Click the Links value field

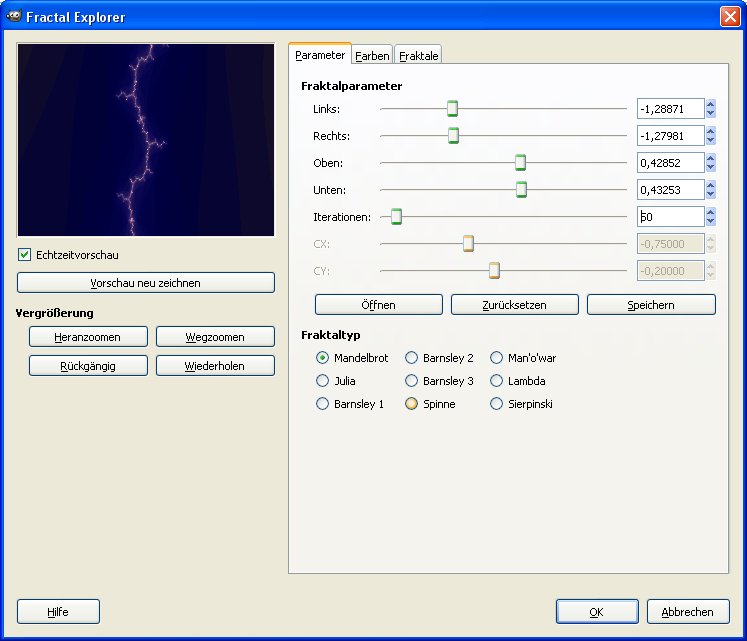670,109
